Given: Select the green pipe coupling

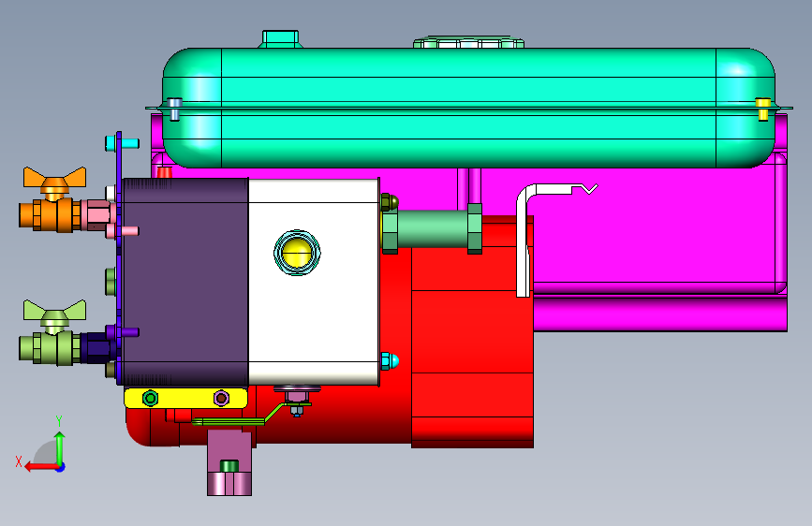Looking at the screenshot, I should [x=433, y=228].
